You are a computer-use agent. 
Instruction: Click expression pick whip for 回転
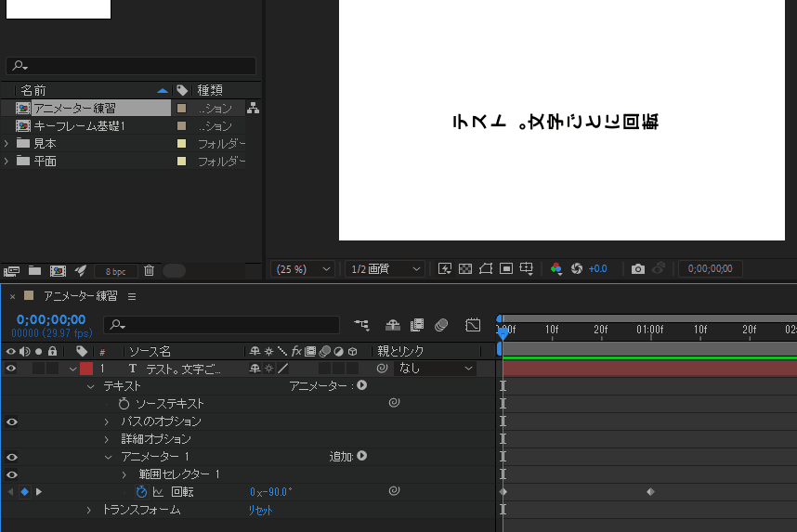click(x=394, y=491)
